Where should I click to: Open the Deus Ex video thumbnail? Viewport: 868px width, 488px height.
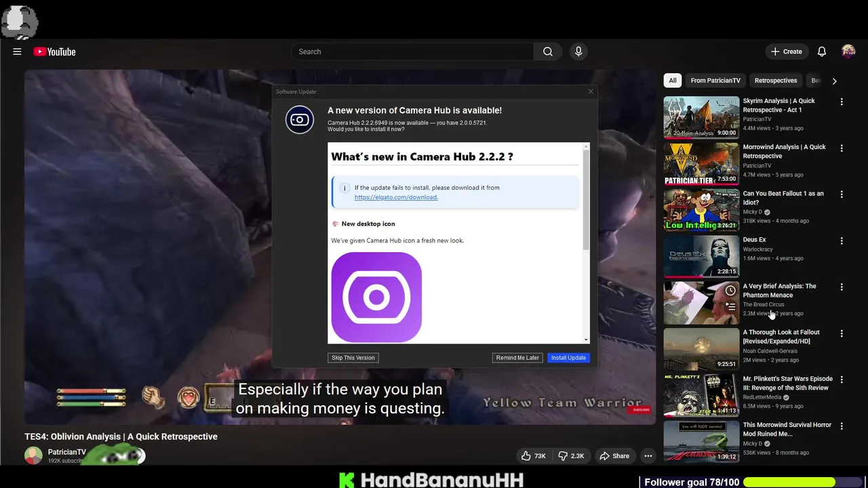[x=701, y=256]
